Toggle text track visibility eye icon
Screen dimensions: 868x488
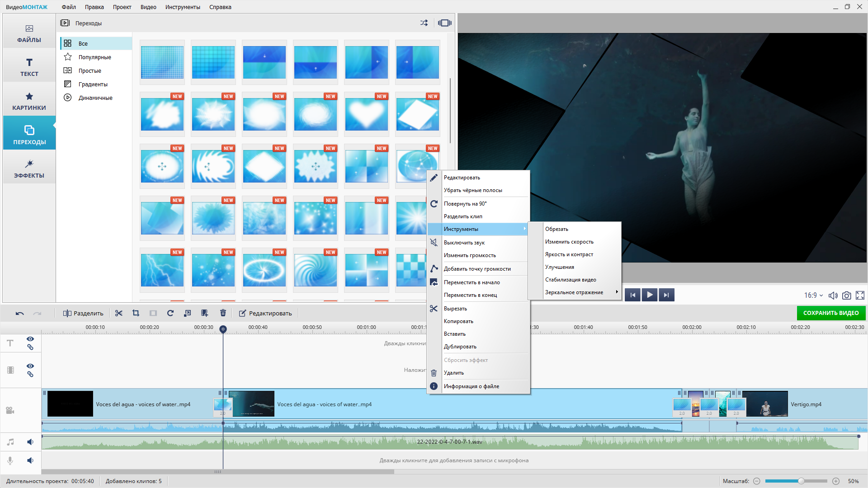[x=30, y=339]
